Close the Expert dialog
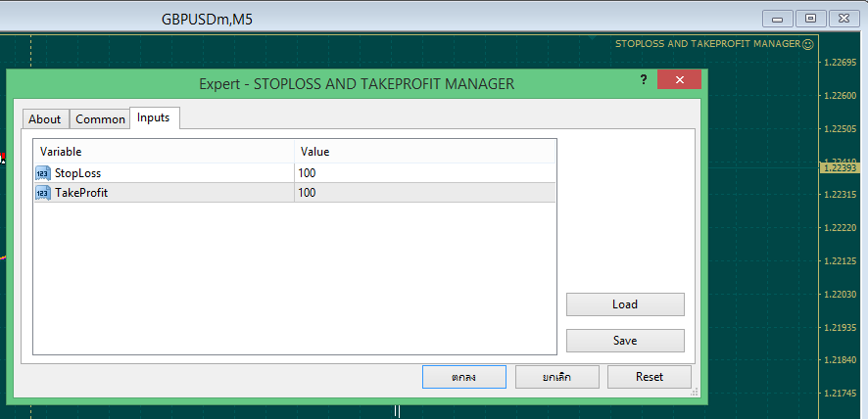 coord(679,79)
